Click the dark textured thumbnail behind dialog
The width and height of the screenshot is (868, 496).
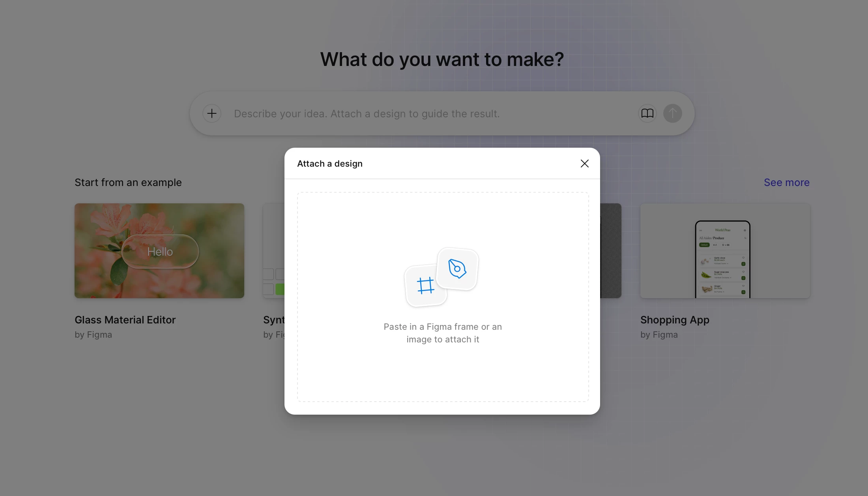tap(611, 251)
